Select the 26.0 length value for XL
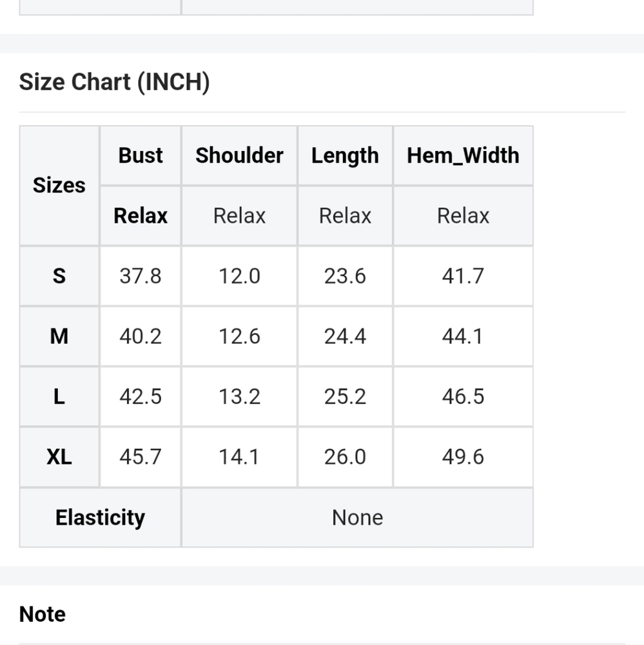This screenshot has width=644, height=645. point(345,457)
